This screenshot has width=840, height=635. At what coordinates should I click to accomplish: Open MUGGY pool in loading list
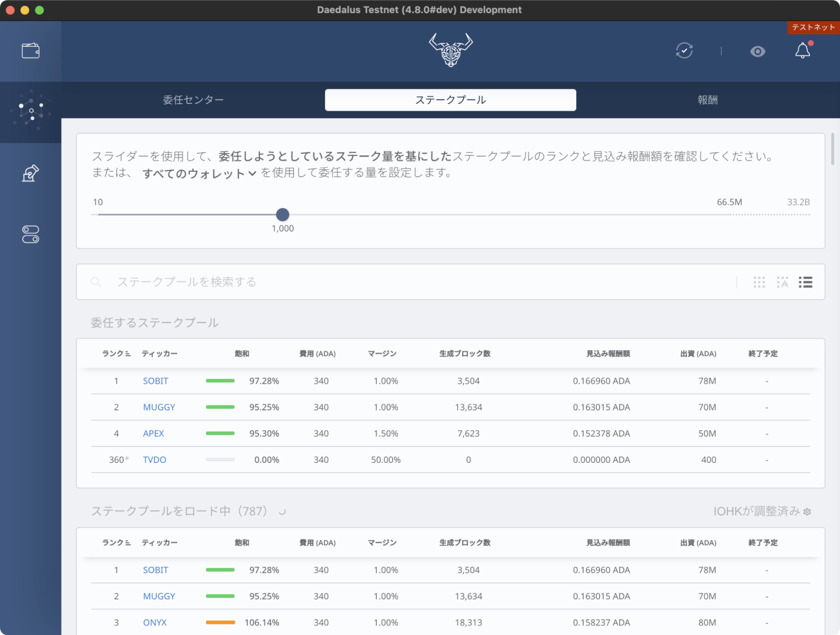coord(159,596)
